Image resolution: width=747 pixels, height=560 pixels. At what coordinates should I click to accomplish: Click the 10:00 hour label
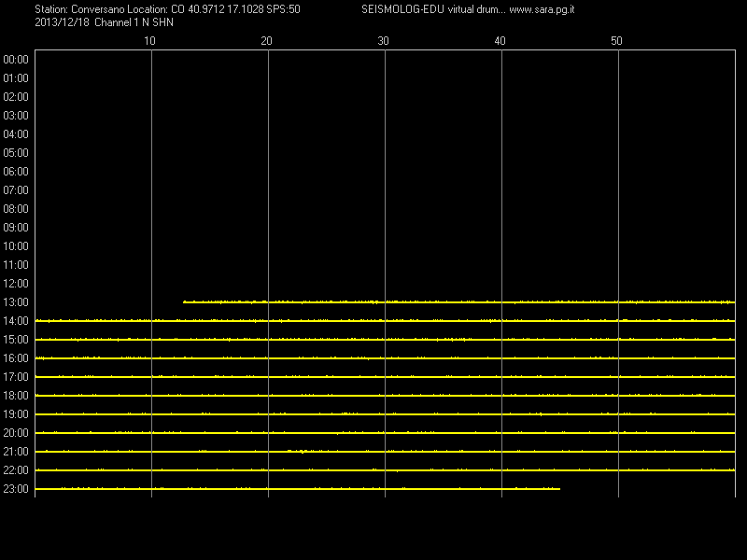[x=16, y=246]
